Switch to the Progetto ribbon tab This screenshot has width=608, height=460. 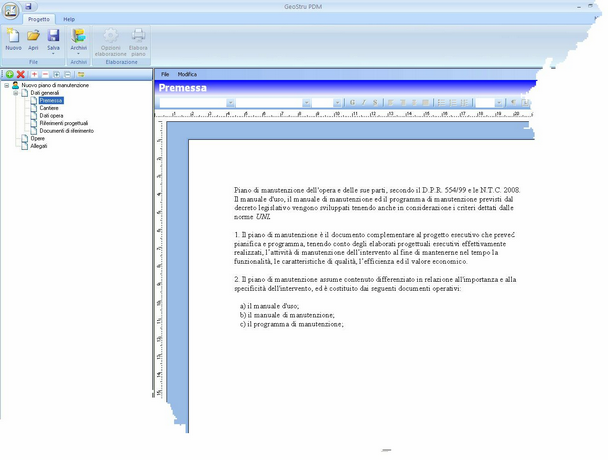pos(39,19)
